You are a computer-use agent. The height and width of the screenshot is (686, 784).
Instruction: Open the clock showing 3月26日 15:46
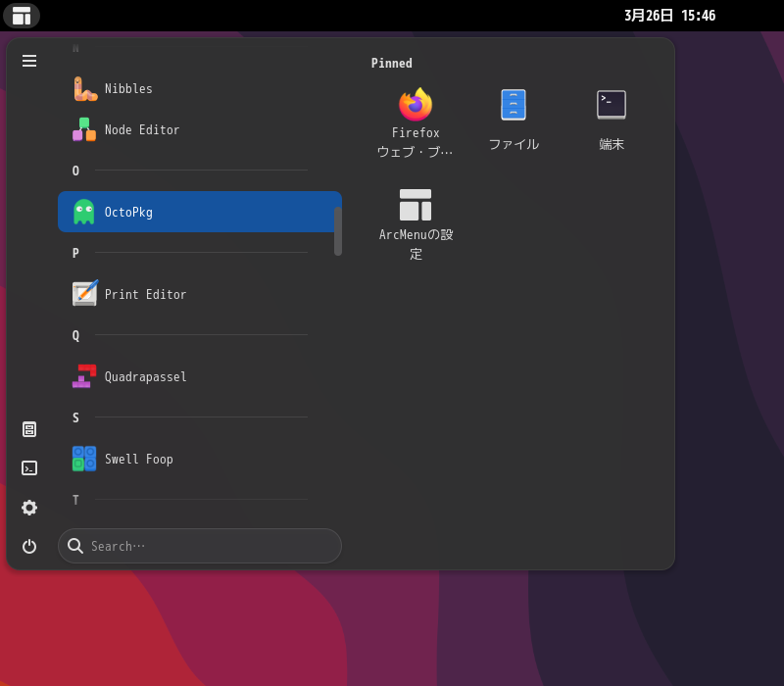coord(669,16)
